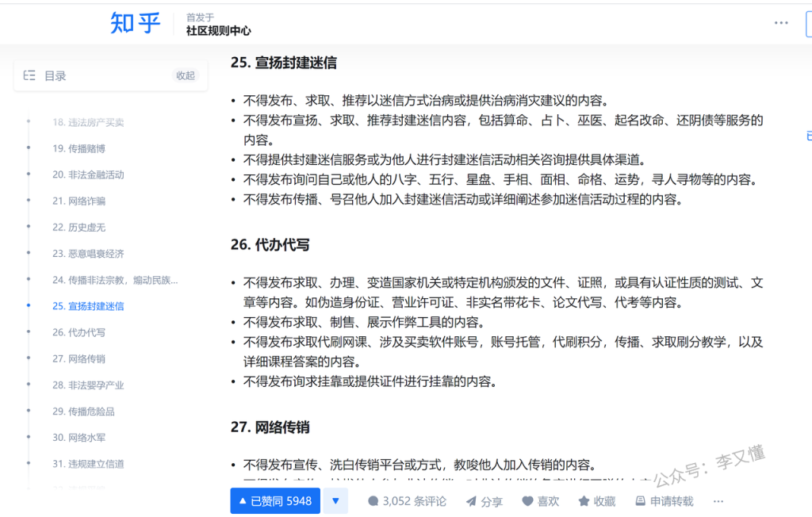Screen dimensions: 812x517
Task: Jump to section 23. 恶意唱衰经济
Action: coord(88,254)
